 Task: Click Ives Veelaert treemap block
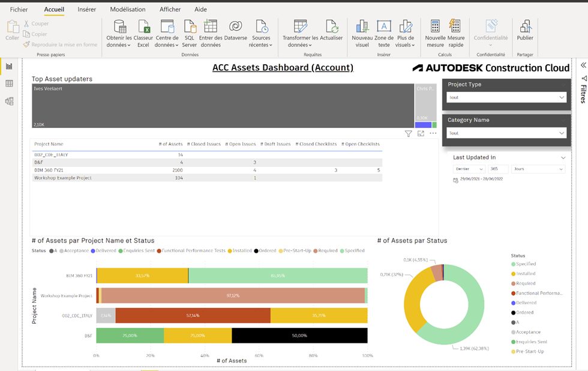point(223,106)
